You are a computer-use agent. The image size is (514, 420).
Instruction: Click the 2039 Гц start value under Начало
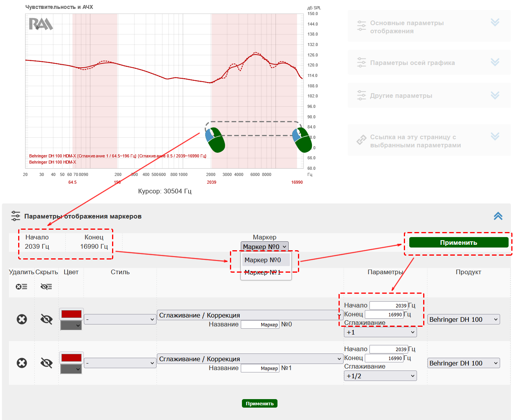coord(37,246)
